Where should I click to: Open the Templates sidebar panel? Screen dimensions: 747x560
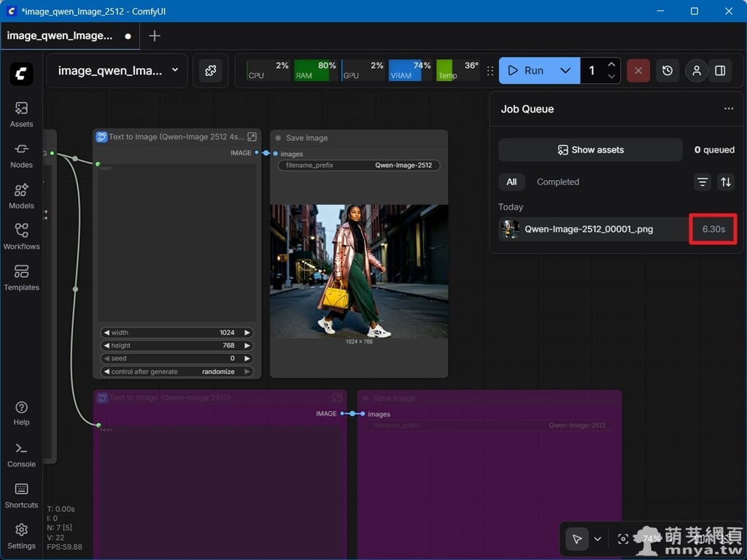click(21, 278)
